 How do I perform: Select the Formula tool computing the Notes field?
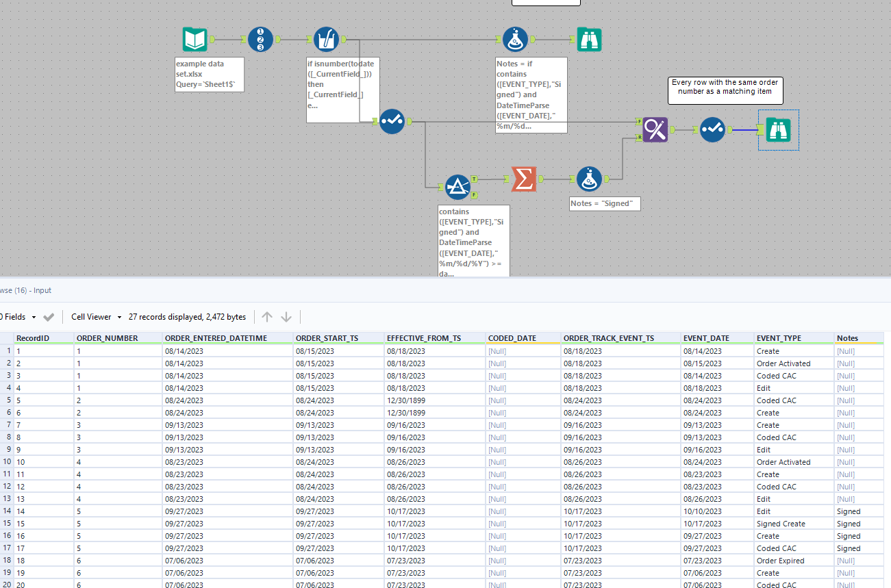click(x=516, y=39)
